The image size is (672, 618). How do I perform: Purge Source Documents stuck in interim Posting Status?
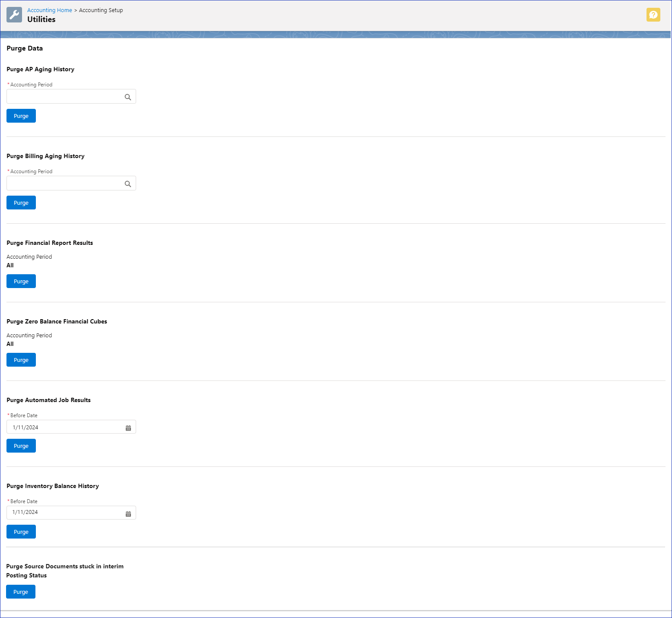20,591
